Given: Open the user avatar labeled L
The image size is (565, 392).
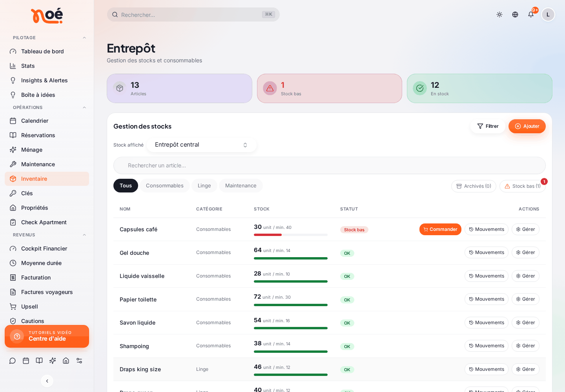Looking at the screenshot, I should [548, 15].
